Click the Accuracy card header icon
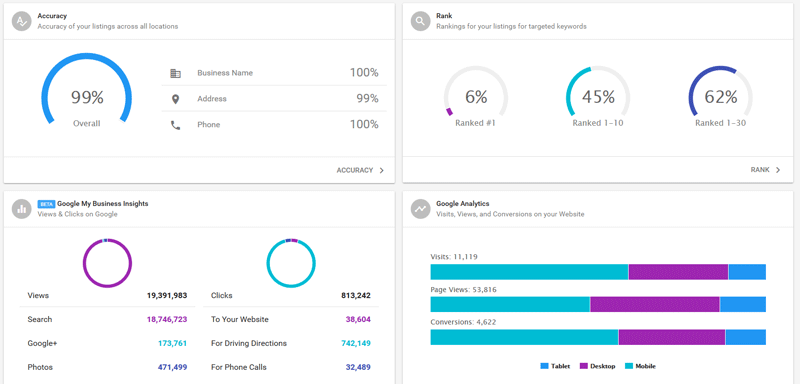Screen dimensions: 800x384 click(x=21, y=21)
